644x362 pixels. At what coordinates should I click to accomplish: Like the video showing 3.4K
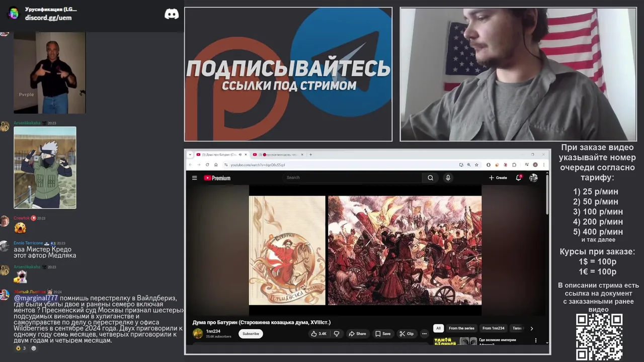coord(318,333)
